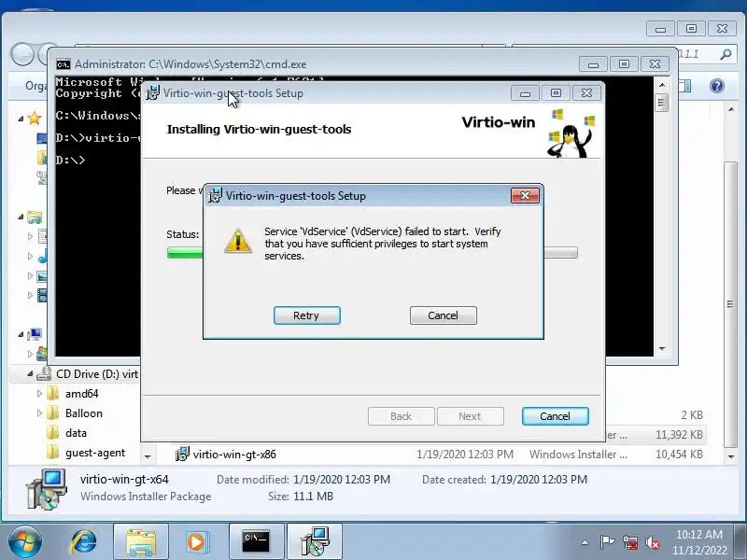Open Windows Explorer from the taskbar

141,542
